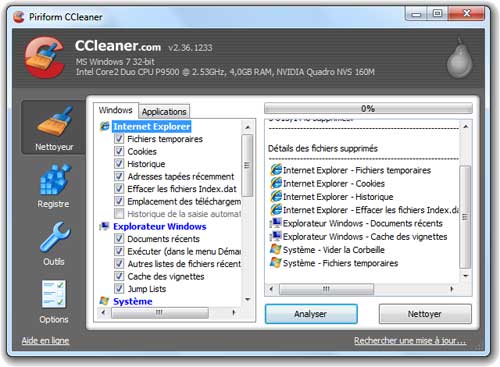Viewport: 500px width, 367px height.
Task: Toggle Cache des vignettes checkbox
Action: [119, 276]
